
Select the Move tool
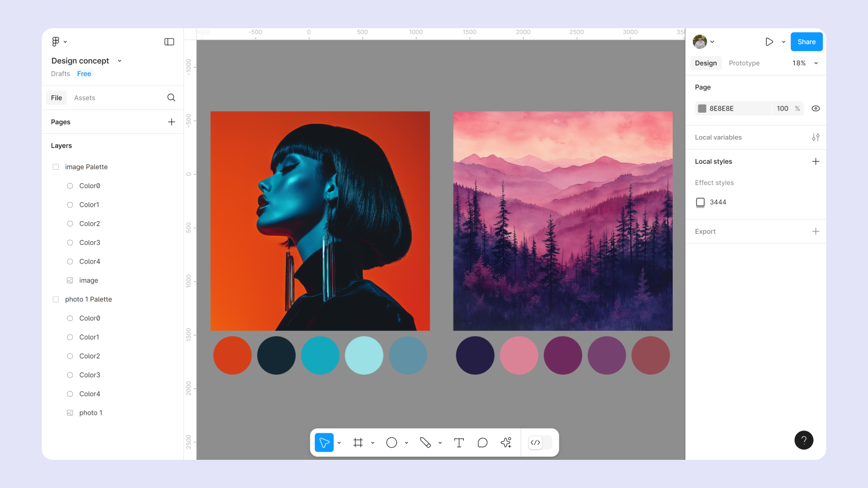324,442
